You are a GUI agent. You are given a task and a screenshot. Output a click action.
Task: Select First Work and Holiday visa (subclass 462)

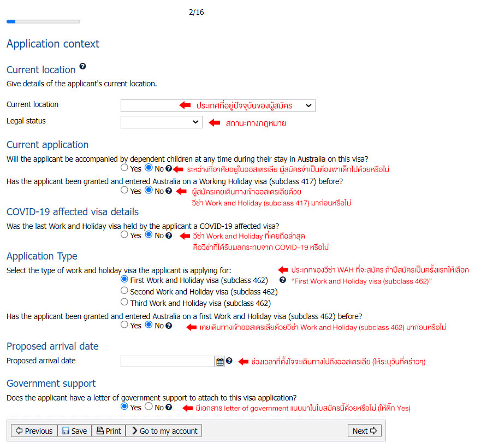[x=124, y=279]
